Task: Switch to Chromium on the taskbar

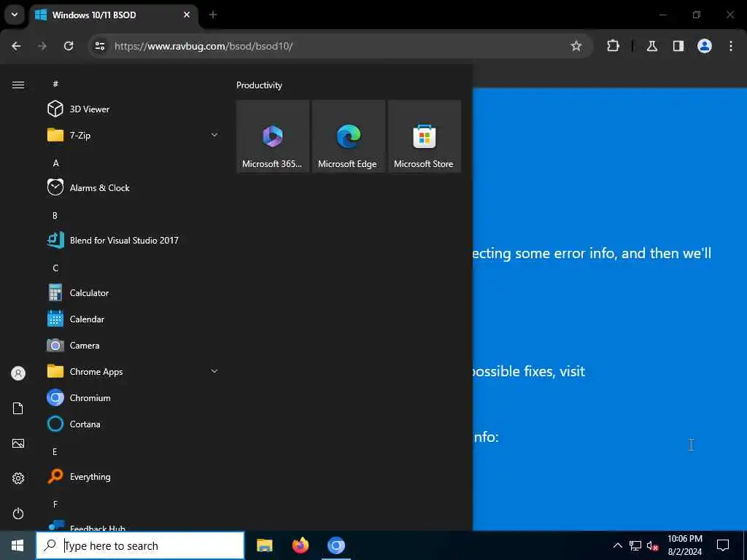Action: (336, 545)
